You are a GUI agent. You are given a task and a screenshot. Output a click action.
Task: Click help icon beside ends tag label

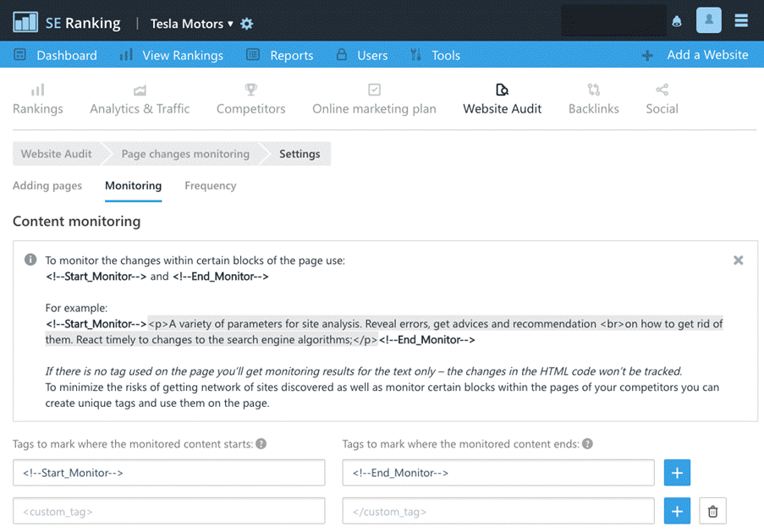point(587,444)
